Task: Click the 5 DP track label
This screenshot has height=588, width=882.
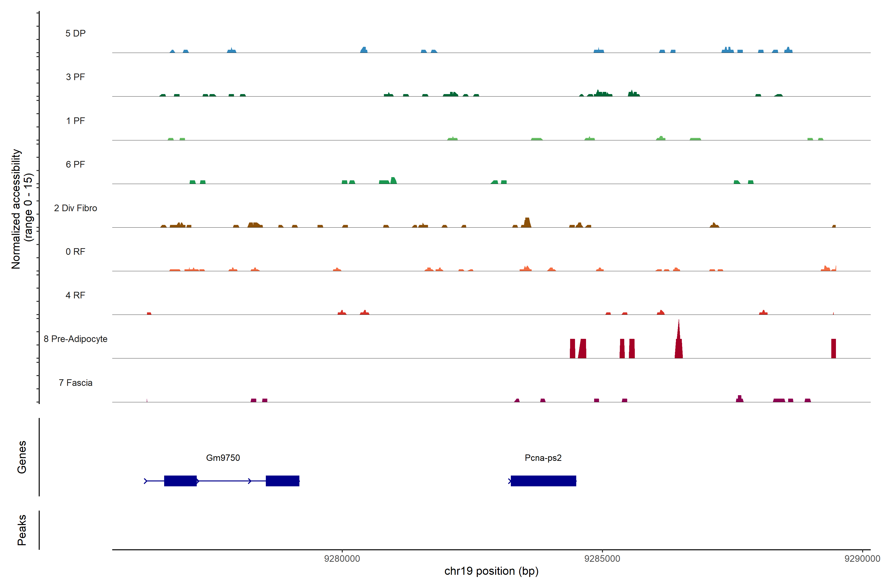Action: 75,33
